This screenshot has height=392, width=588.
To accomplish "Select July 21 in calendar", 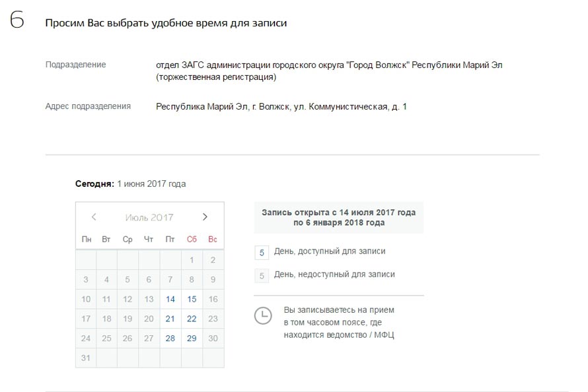I will click(170, 319).
